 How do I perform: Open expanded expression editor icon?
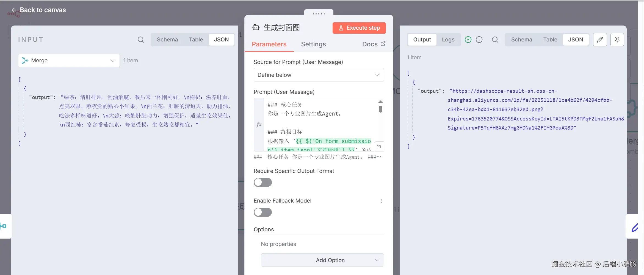[x=379, y=147]
